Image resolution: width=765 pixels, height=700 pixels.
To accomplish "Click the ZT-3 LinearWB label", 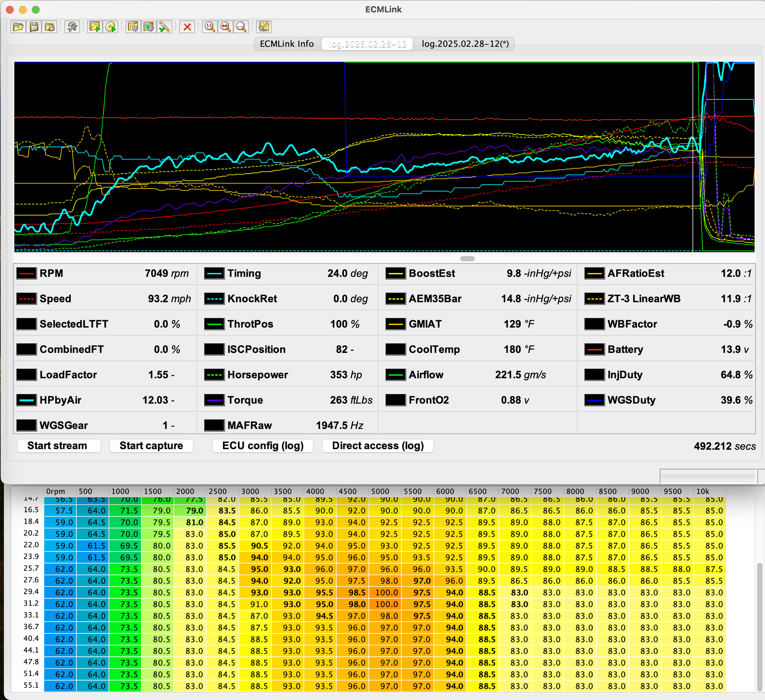I will 644,299.
